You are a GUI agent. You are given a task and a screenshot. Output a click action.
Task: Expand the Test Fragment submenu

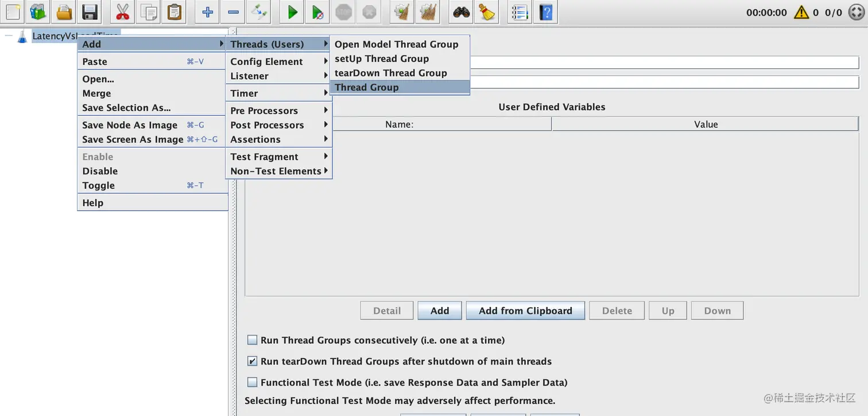[279, 157]
